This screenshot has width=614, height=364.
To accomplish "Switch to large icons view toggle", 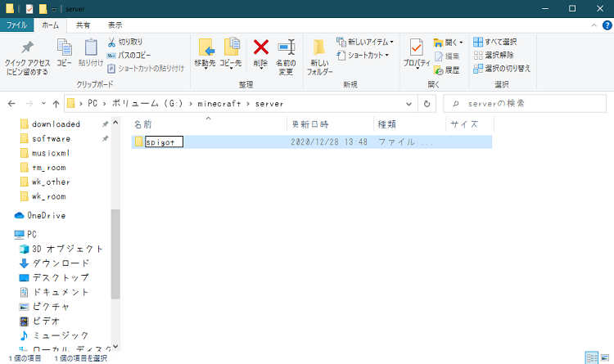I will tap(605, 358).
